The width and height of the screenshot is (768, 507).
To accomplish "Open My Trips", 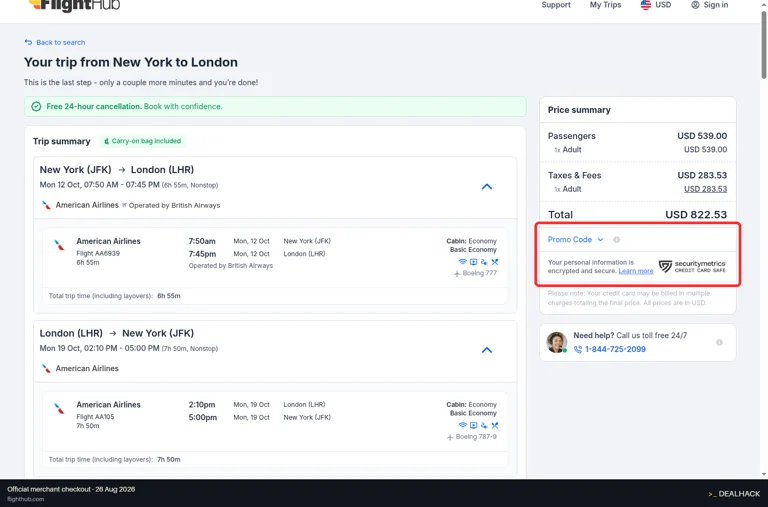I will [x=605, y=5].
